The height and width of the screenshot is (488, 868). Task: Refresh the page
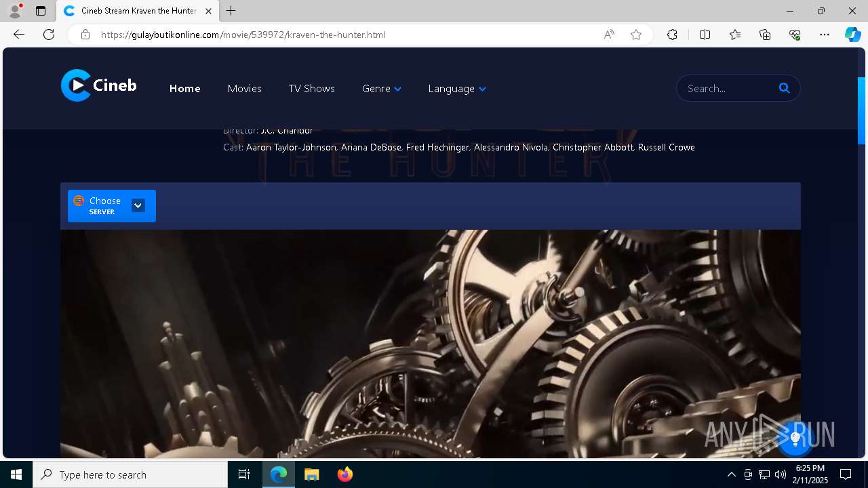pos(49,35)
